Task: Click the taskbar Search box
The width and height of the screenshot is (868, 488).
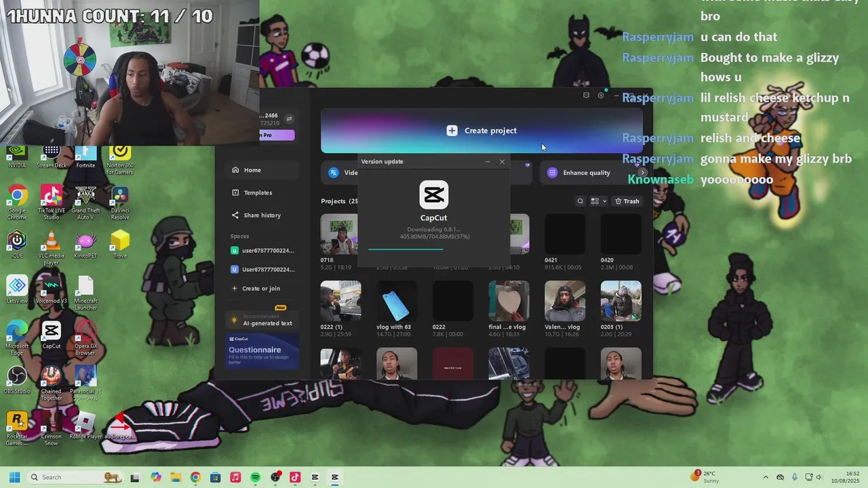Action: (76, 477)
